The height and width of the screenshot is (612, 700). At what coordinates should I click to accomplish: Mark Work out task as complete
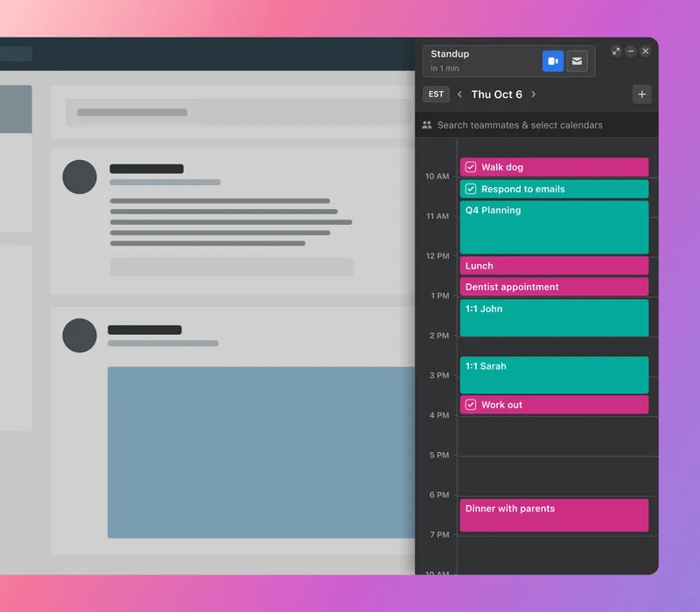tap(471, 405)
